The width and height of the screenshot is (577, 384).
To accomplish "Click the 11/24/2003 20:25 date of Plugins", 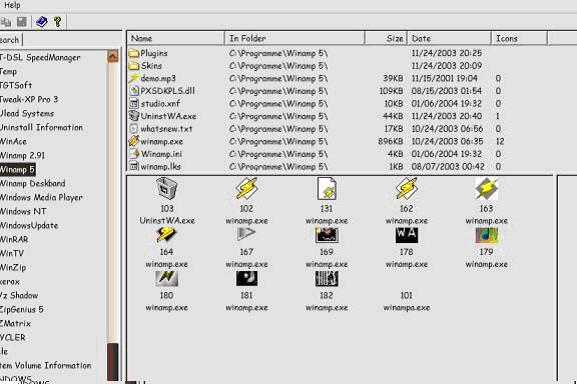I will coord(446,53).
